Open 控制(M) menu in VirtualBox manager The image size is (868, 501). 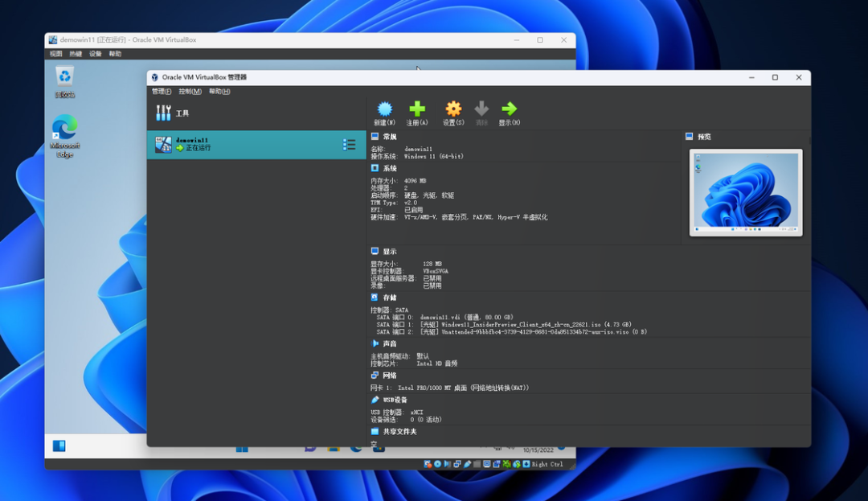click(x=190, y=92)
